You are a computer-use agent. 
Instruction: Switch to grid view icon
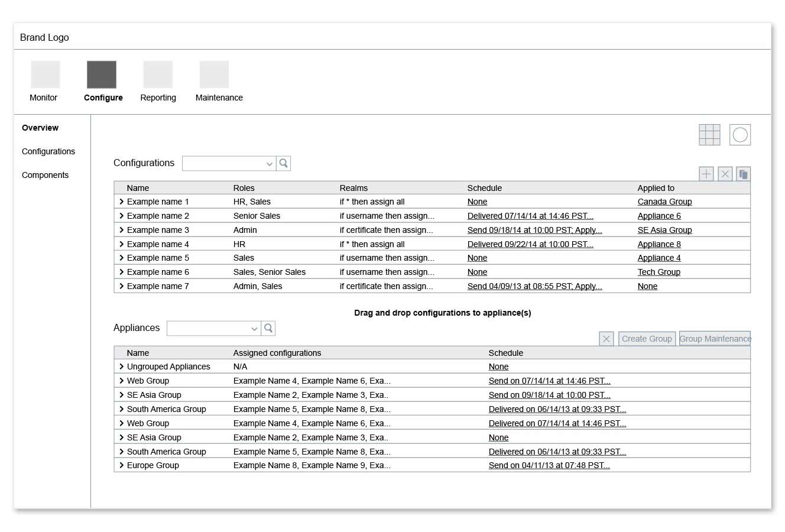click(709, 135)
